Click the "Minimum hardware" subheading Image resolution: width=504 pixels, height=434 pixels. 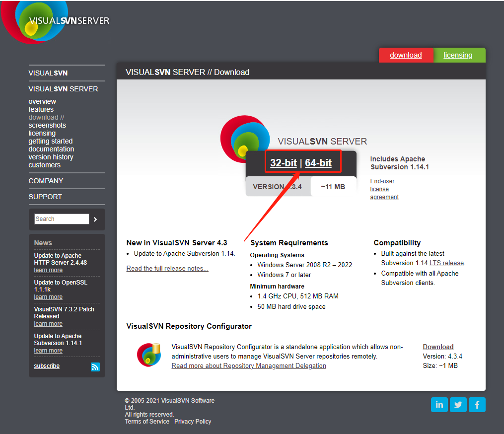pyautogui.click(x=277, y=287)
